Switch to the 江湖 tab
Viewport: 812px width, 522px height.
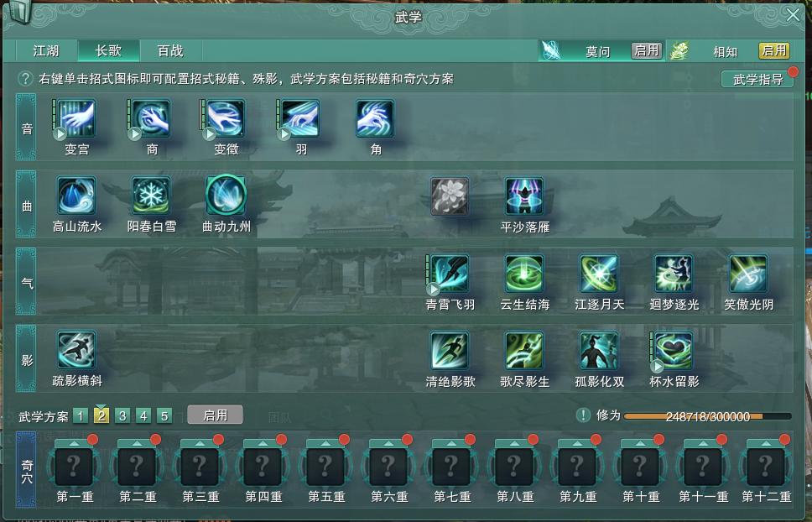click(x=46, y=50)
